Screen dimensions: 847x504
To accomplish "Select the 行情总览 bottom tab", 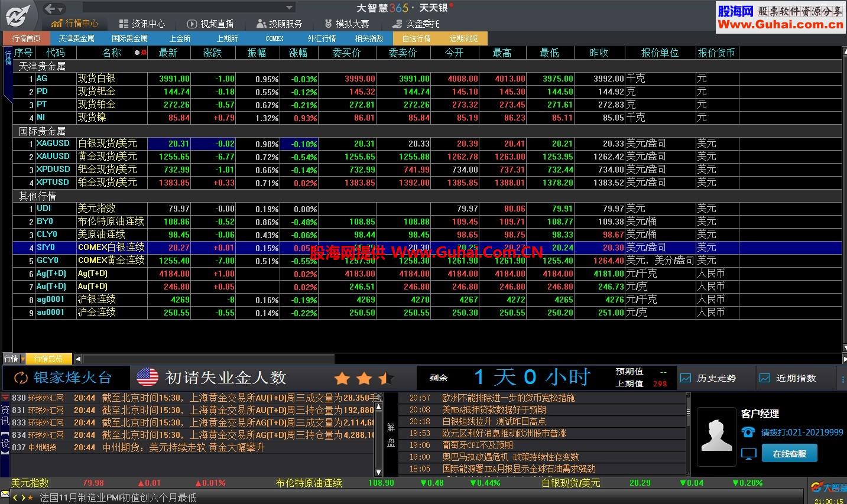I will pos(48,359).
